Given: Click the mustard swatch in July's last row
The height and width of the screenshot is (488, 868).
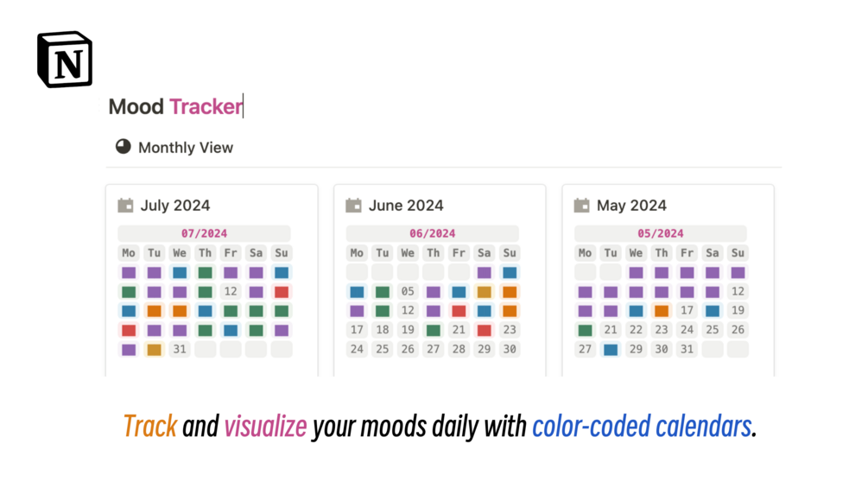Looking at the screenshot, I should (154, 350).
